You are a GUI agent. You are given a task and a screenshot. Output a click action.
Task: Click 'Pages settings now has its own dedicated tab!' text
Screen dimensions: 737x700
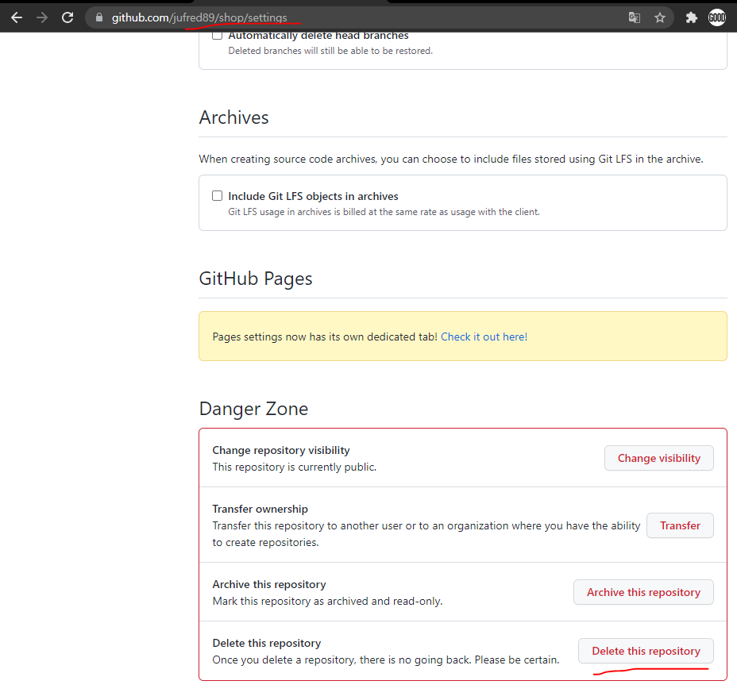325,337
